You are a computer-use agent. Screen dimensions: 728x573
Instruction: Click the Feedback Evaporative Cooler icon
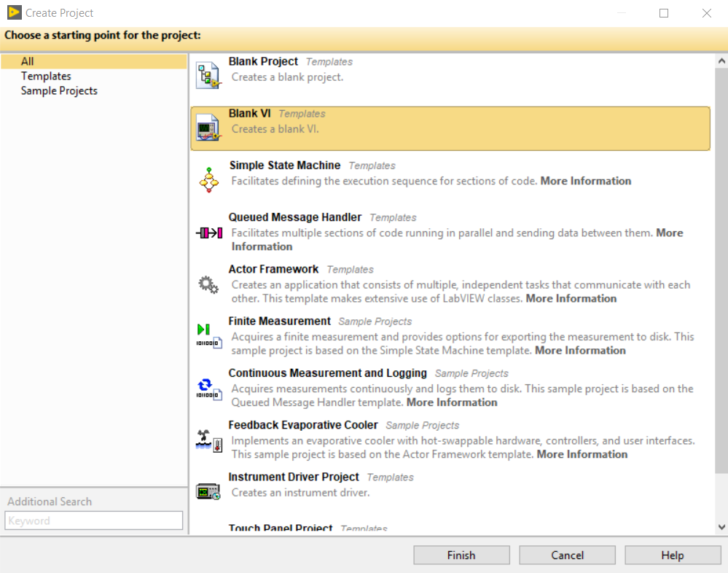coord(209,440)
